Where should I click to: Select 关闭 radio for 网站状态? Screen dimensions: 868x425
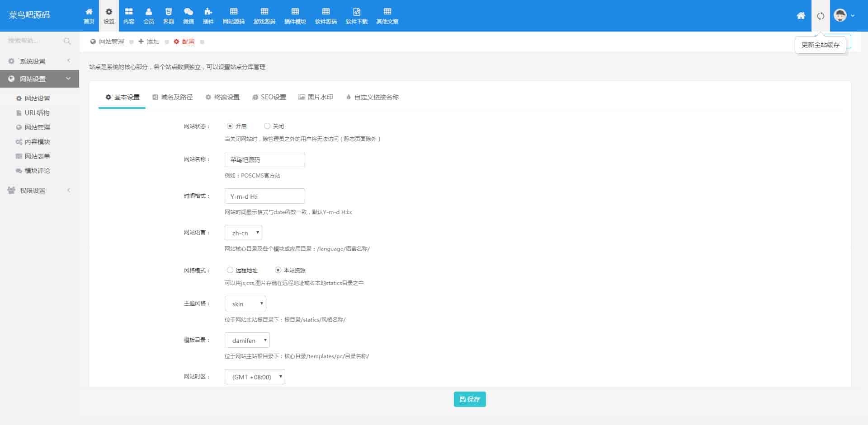click(x=267, y=126)
